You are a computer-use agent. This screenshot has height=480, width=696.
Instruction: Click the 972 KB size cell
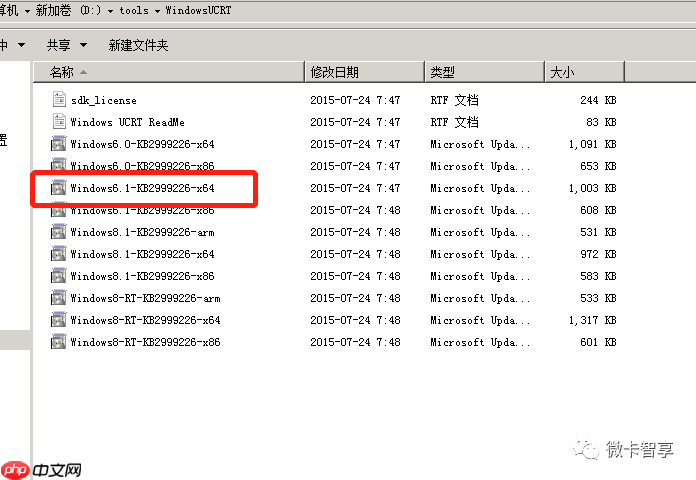pos(598,254)
